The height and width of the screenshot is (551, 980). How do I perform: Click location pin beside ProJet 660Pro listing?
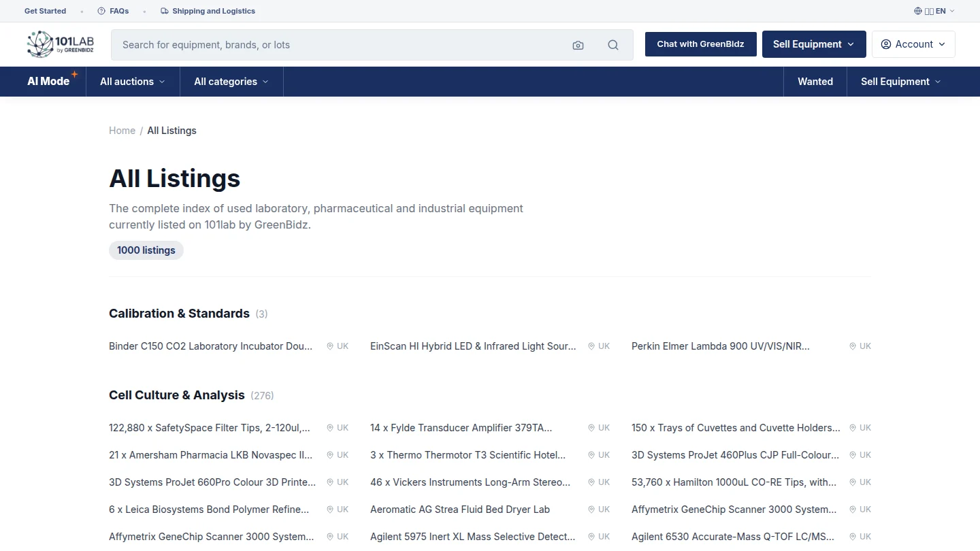pos(330,482)
